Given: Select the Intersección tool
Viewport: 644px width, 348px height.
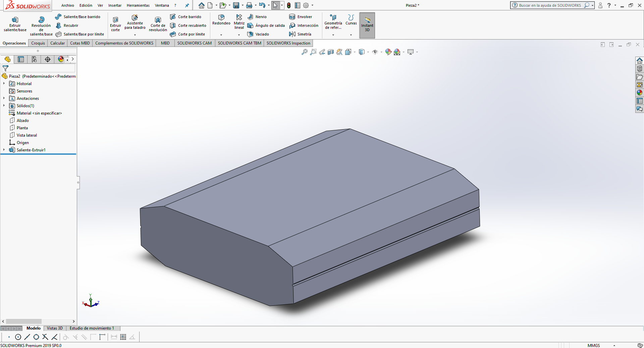Looking at the screenshot, I should [x=304, y=25].
